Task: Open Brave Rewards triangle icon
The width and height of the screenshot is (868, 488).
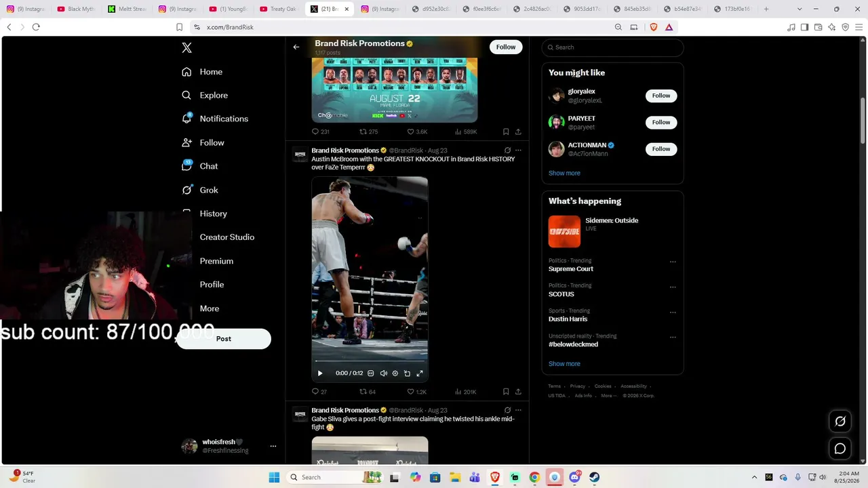Action: coord(669,27)
